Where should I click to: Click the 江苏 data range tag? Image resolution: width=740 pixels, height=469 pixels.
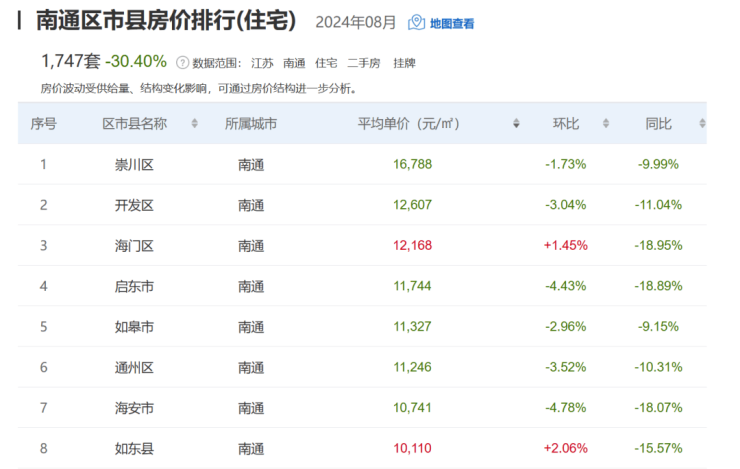262,63
